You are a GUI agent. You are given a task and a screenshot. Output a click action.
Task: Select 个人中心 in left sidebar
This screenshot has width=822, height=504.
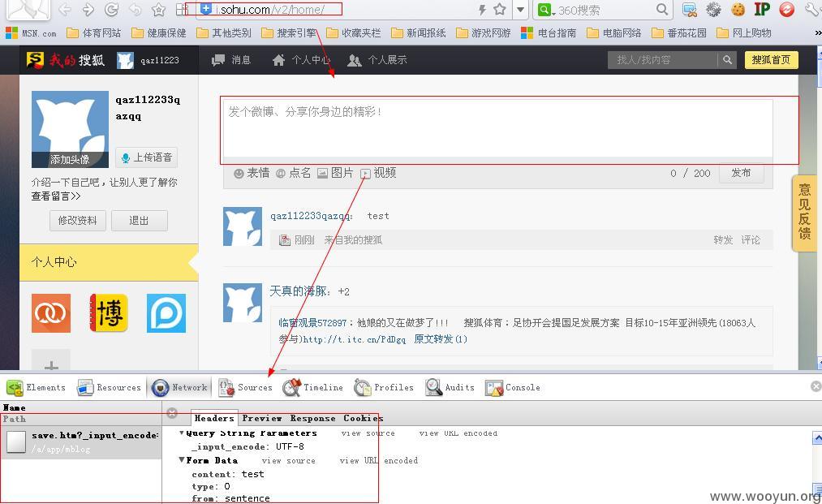point(109,262)
